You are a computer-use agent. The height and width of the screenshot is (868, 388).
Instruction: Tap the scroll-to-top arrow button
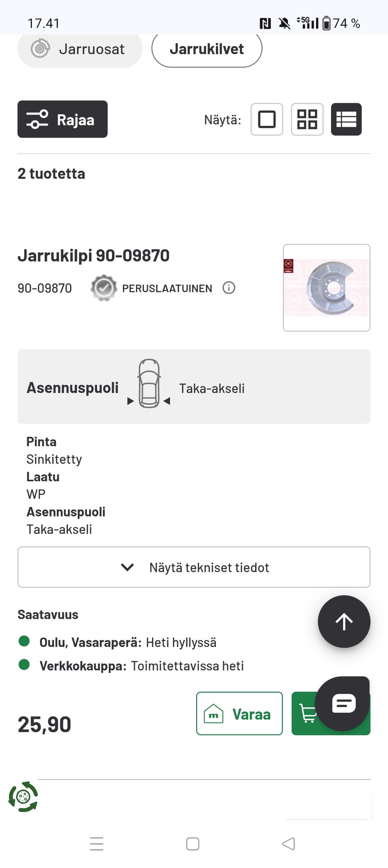click(344, 622)
